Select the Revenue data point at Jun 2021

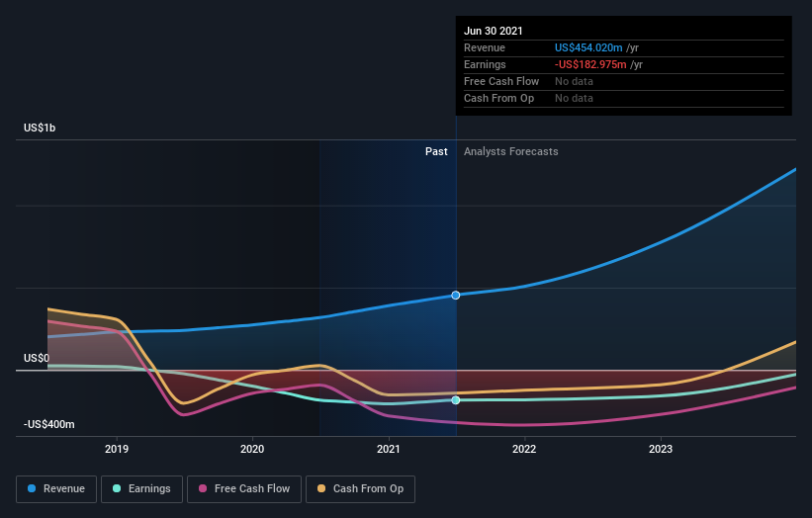[x=456, y=295]
